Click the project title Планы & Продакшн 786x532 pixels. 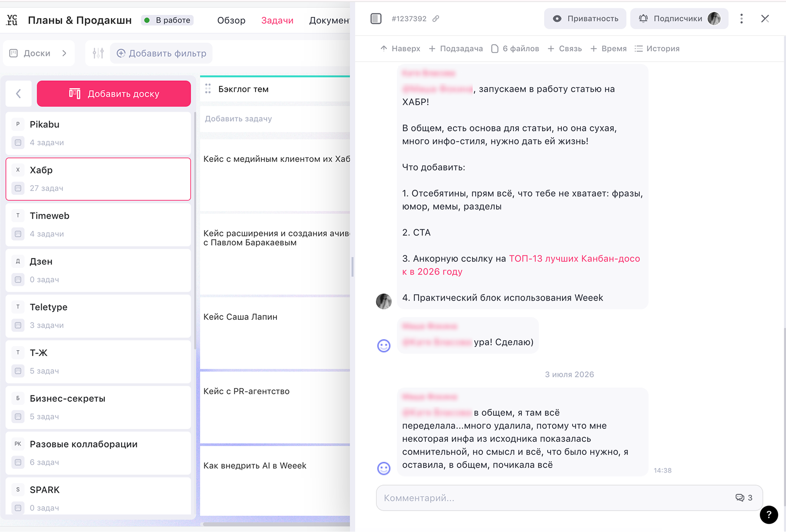(80, 20)
